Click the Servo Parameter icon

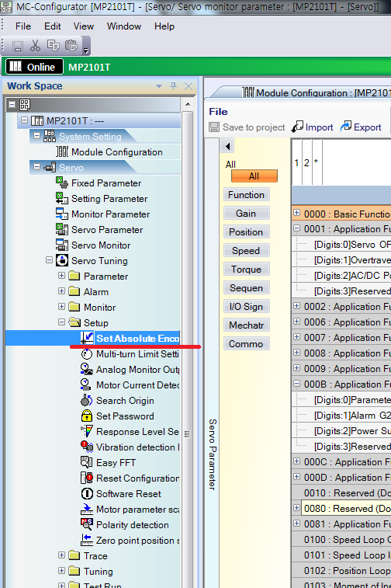tap(62, 229)
